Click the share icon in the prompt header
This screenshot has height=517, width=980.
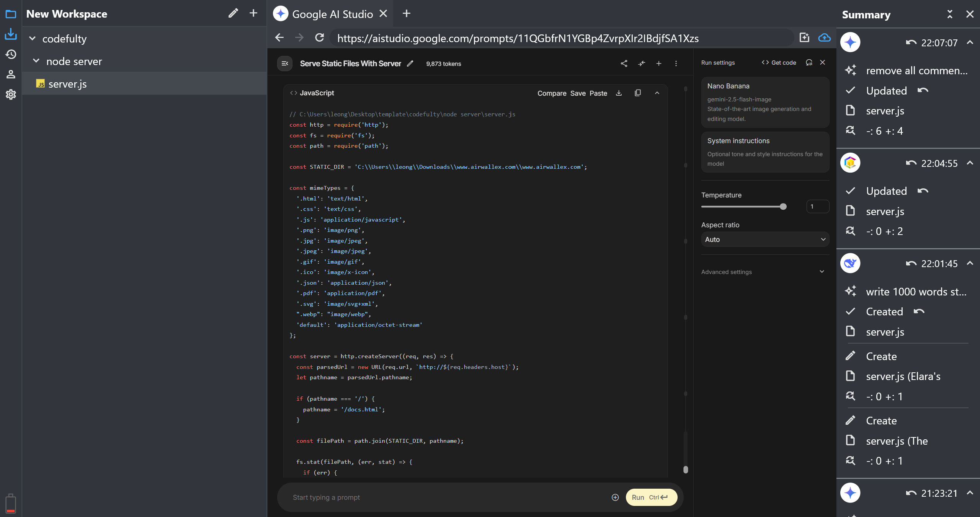[624, 64]
